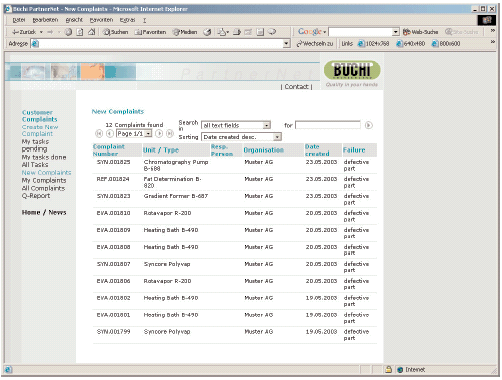Open the Page 1/1 selector dropdown
Screen dimensions: 502x380
point(148,134)
